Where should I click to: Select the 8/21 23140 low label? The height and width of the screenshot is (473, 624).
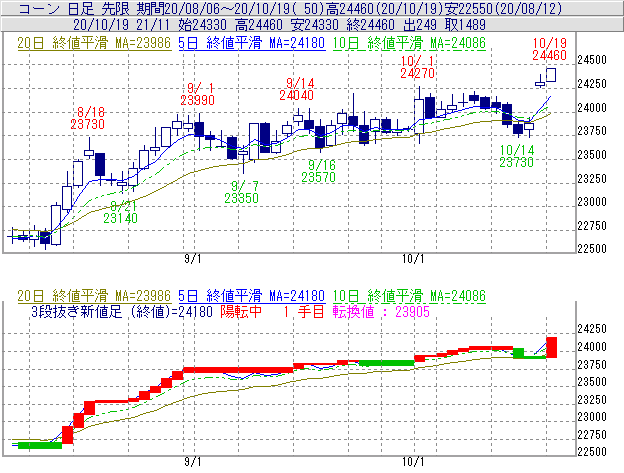click(121, 212)
